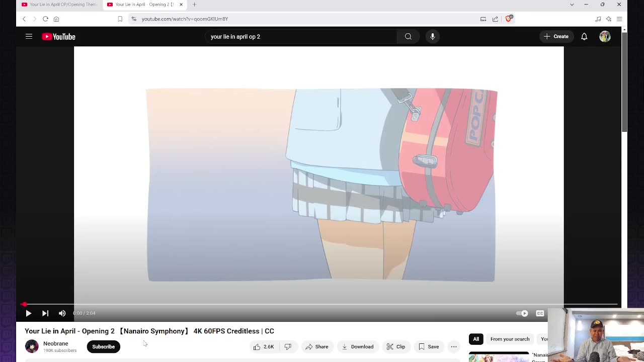Image resolution: width=644 pixels, height=362 pixels.
Task: Go to the browser home page
Action: (56, 19)
